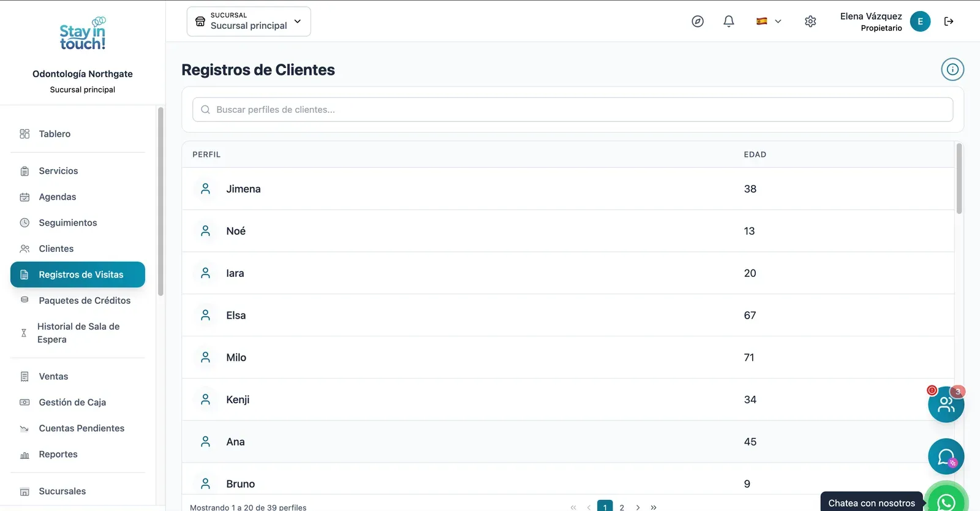Image resolution: width=980 pixels, height=511 pixels.
Task: Click the Stay in touch logo
Action: tap(83, 34)
